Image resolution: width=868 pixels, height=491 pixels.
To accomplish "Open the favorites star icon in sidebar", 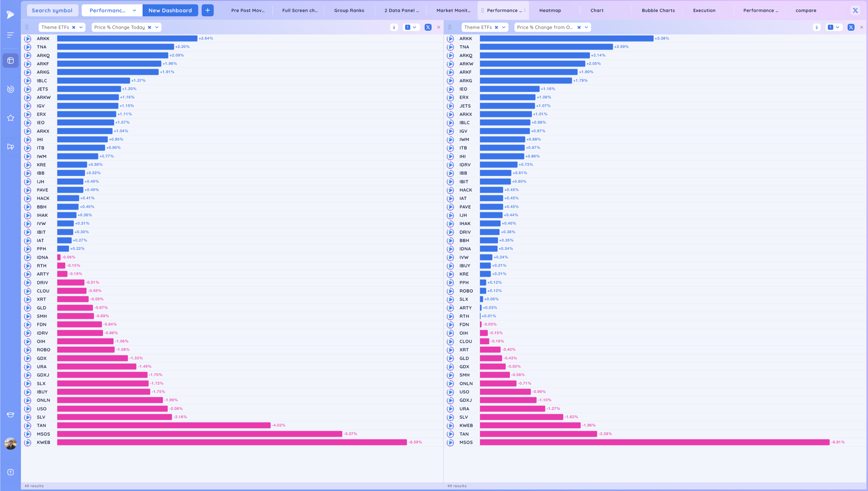I will [10, 118].
